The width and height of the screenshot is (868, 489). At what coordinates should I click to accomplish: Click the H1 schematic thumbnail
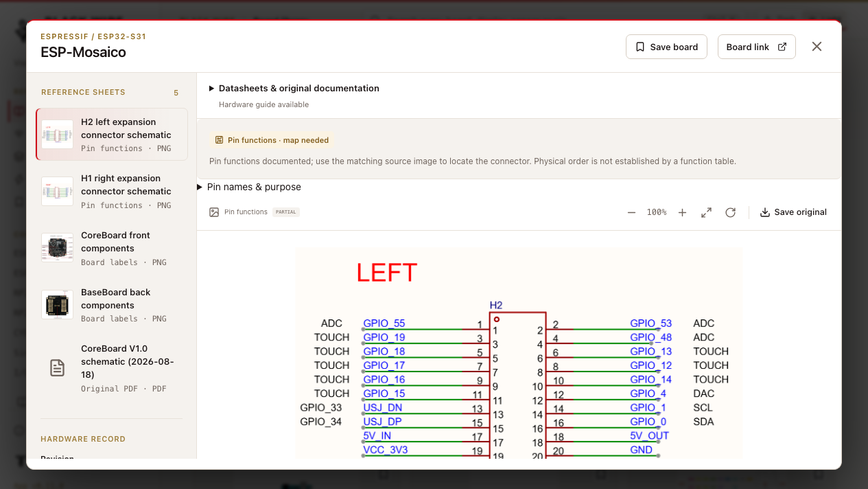pos(57,191)
